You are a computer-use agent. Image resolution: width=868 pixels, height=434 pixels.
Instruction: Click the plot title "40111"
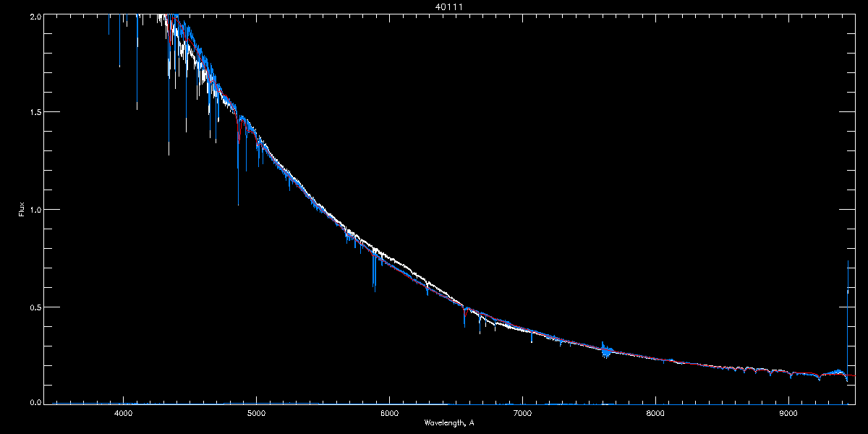[x=449, y=7]
